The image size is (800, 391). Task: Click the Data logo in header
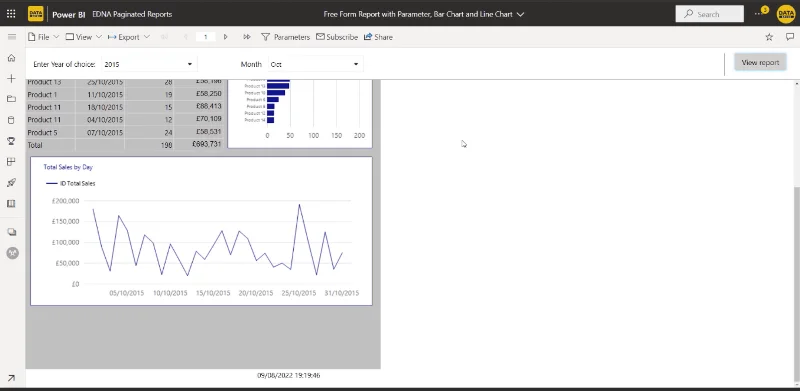point(36,14)
